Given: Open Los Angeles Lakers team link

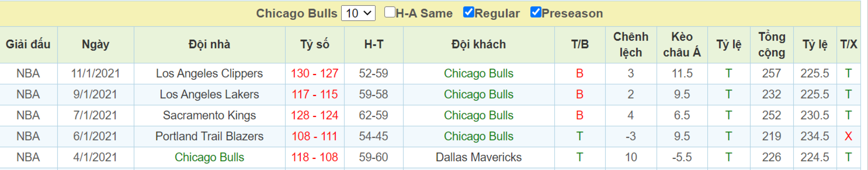Looking at the screenshot, I should click(209, 94).
